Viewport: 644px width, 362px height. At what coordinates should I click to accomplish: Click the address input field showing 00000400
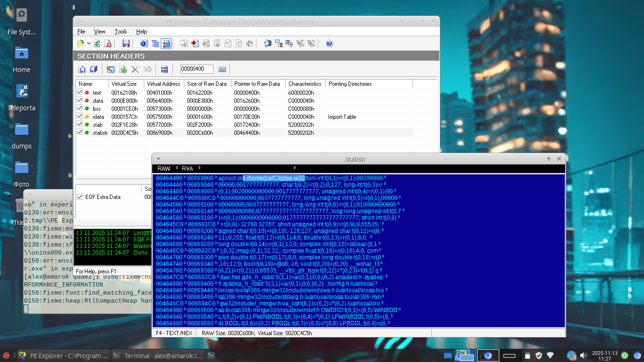pyautogui.click(x=196, y=69)
